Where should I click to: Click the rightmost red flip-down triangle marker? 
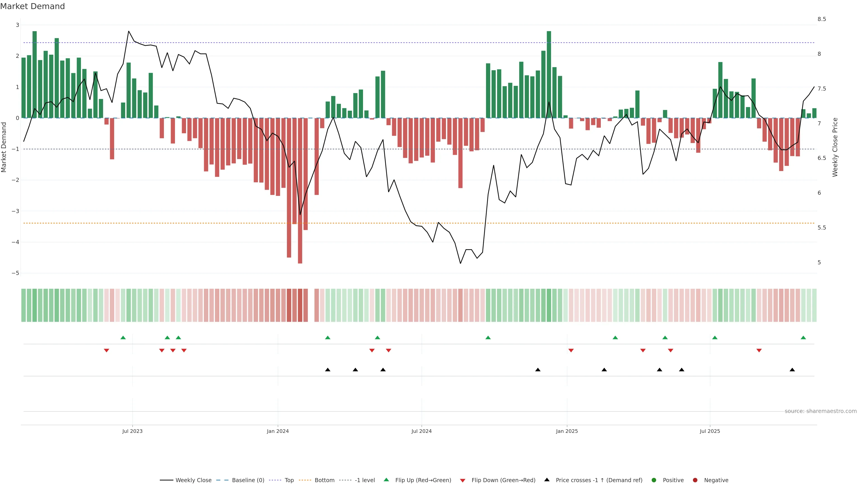(x=759, y=351)
